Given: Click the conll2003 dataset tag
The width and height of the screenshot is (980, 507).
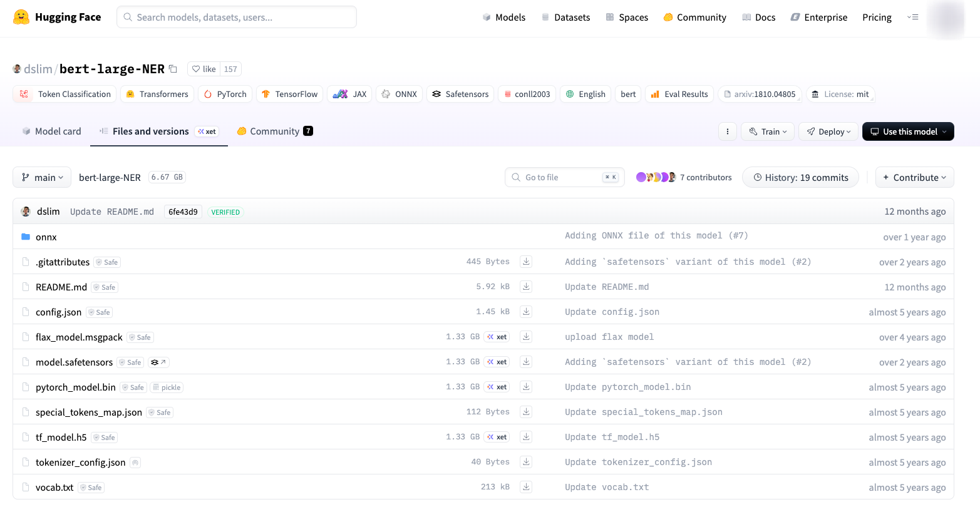Looking at the screenshot, I should point(526,94).
